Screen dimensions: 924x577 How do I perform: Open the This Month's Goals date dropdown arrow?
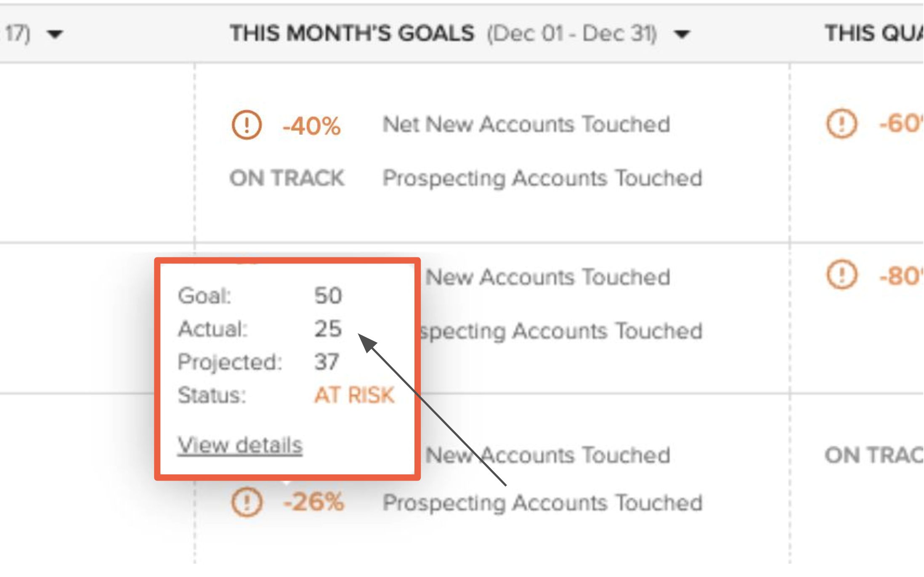coord(682,34)
